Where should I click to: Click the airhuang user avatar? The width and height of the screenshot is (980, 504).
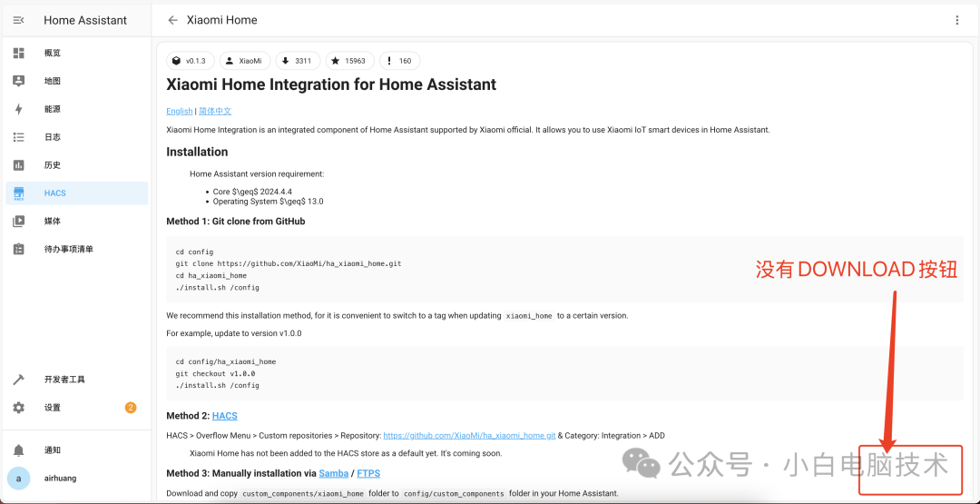point(18,479)
